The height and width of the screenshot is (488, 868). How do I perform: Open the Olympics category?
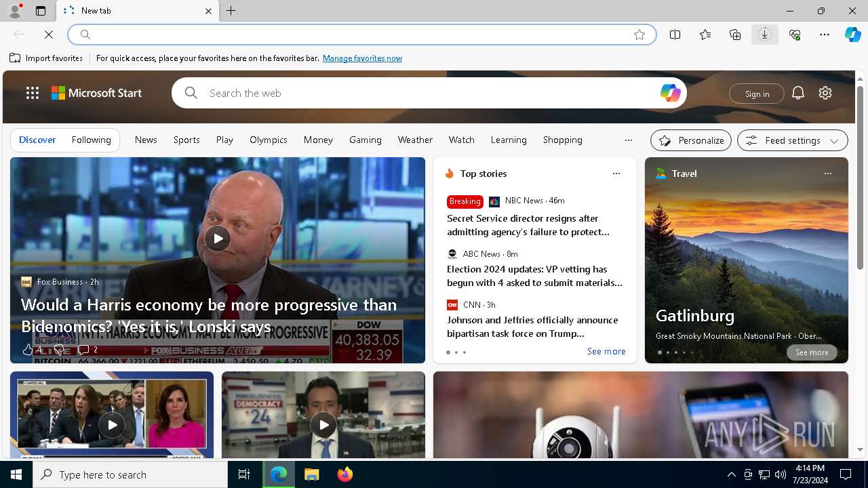coord(269,140)
